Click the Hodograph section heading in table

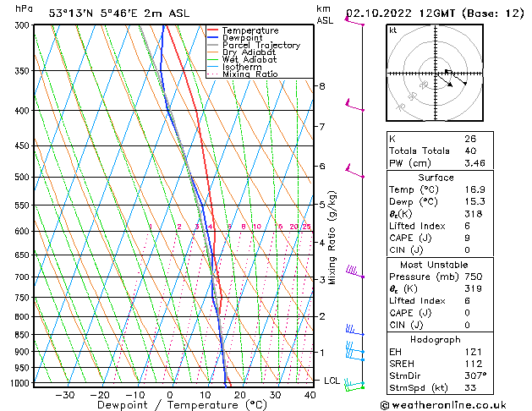pyautogui.click(x=436, y=340)
